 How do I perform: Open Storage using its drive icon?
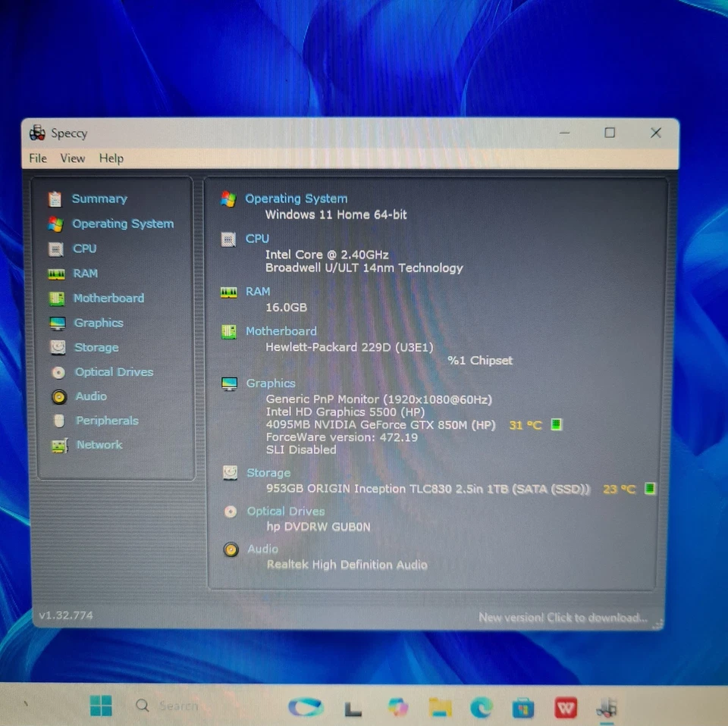pos(55,347)
